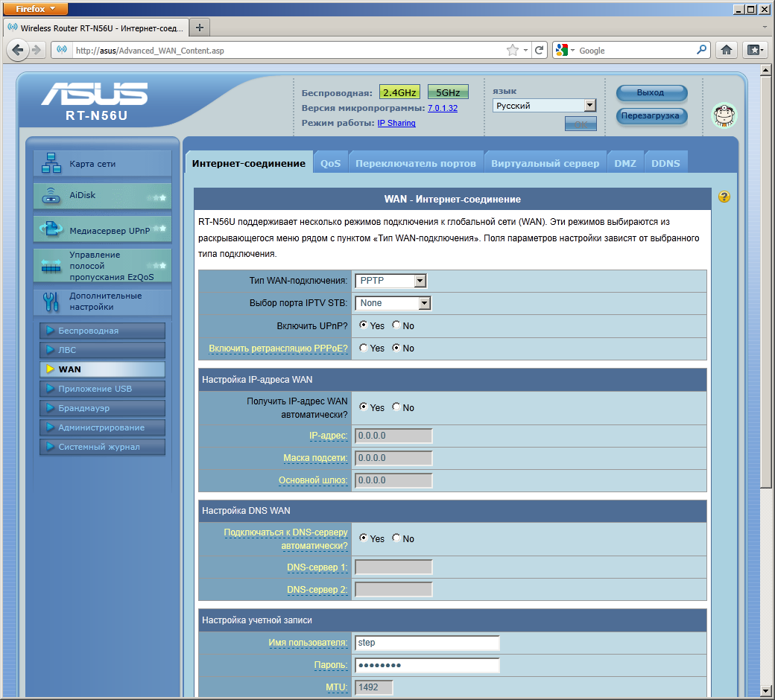Open AiDisk icon in sidebar
Image resolution: width=775 pixels, height=700 pixels.
[51, 196]
